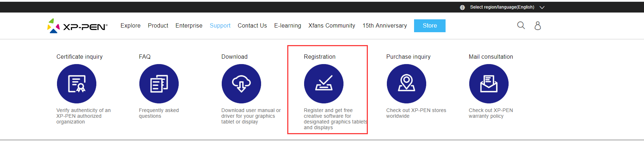This screenshot has height=141, width=644.
Task: Expand the Product menu
Action: [x=158, y=26]
